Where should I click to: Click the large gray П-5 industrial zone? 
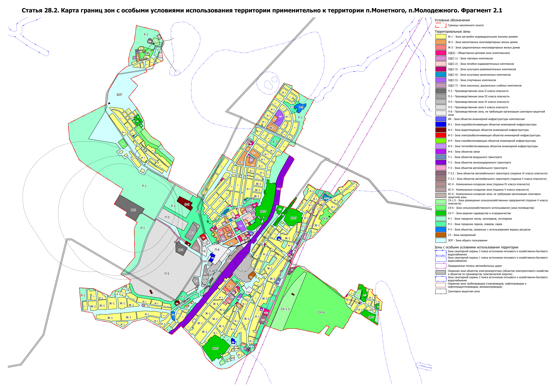click(166, 268)
